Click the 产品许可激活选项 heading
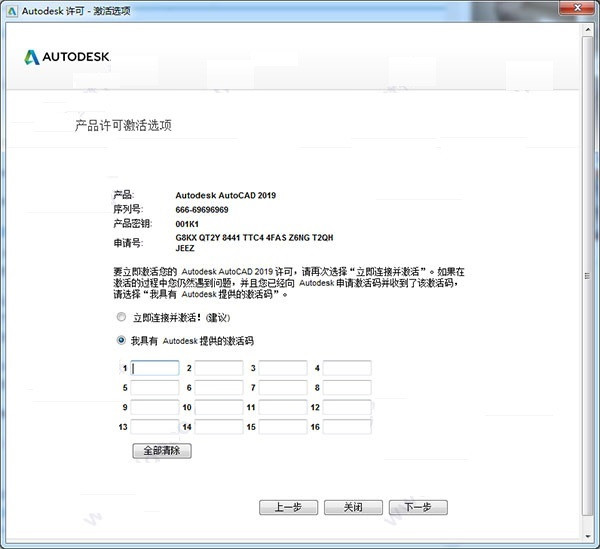The height and width of the screenshot is (549, 600). click(x=123, y=125)
